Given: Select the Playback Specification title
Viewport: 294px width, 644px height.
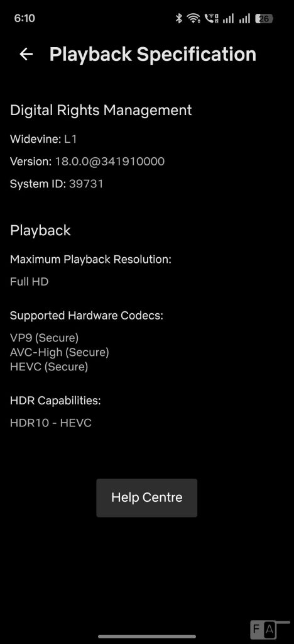Looking at the screenshot, I should (153, 54).
